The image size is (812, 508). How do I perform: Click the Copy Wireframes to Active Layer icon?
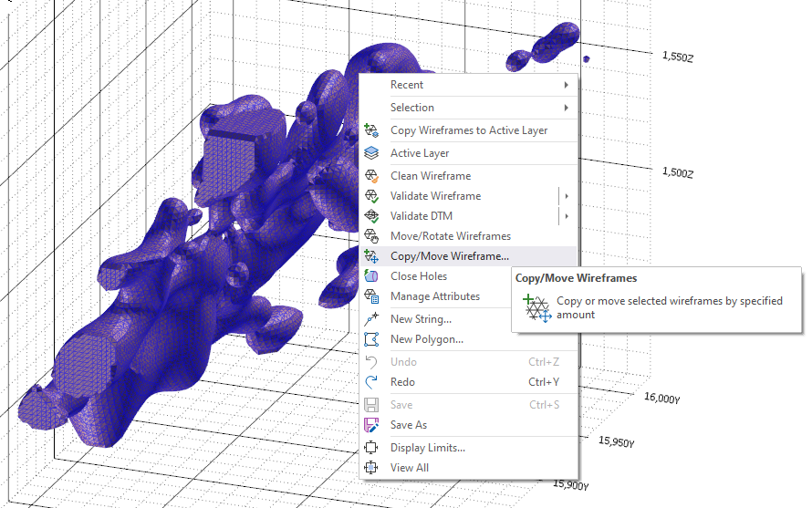tap(371, 130)
